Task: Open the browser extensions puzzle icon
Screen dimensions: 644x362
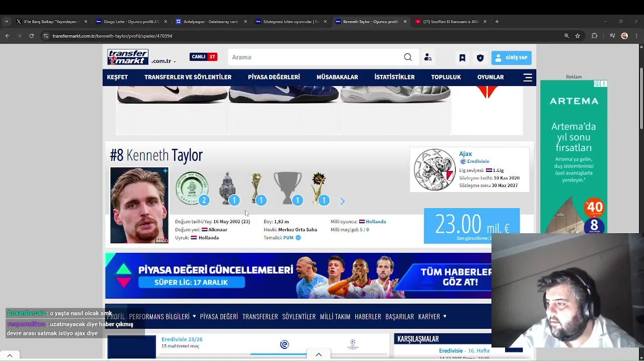Action: coord(594,36)
